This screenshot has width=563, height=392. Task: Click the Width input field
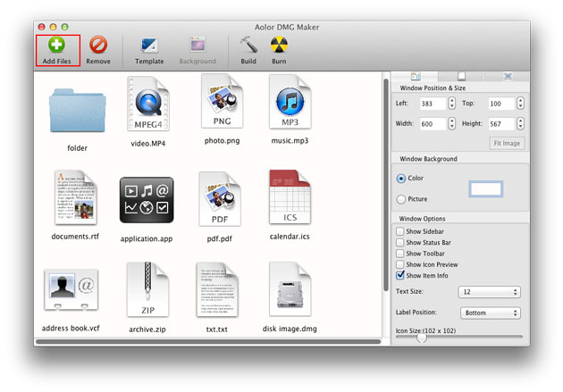pyautogui.click(x=433, y=124)
